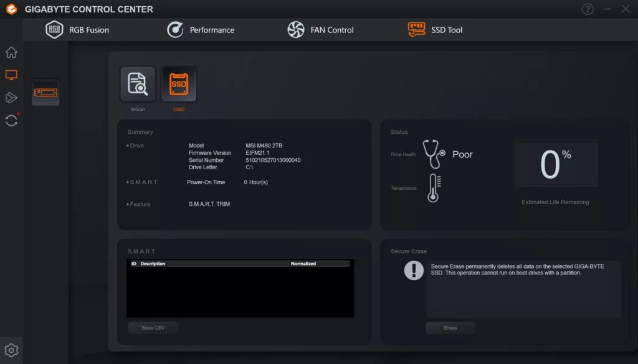
Task: Open the monitor icon in sidebar
Action: (x=11, y=75)
